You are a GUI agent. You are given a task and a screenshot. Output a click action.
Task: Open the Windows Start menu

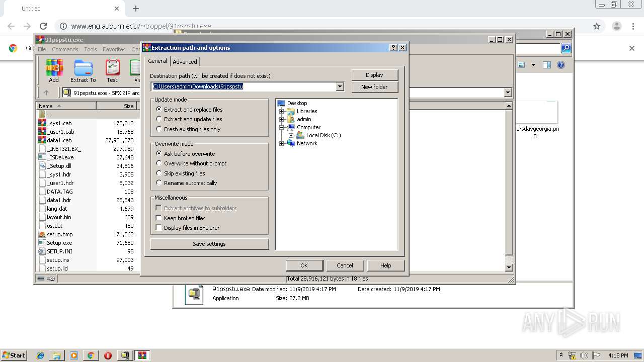pos(14,355)
